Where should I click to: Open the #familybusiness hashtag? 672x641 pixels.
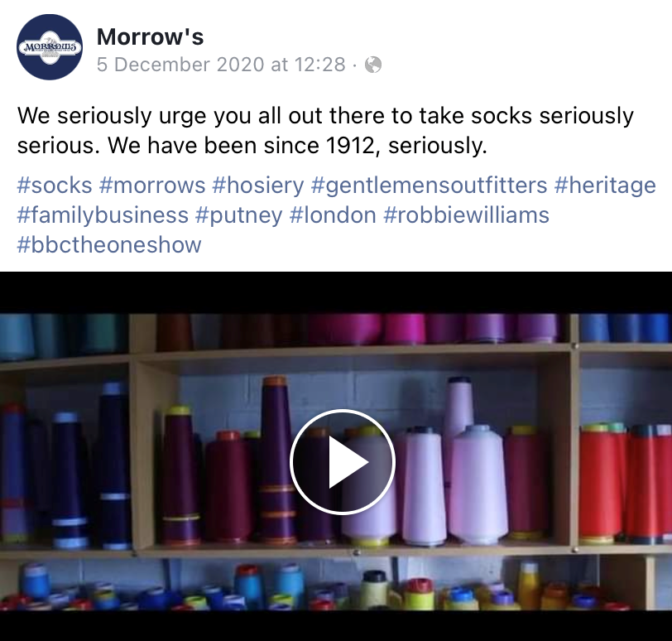pos(103,214)
